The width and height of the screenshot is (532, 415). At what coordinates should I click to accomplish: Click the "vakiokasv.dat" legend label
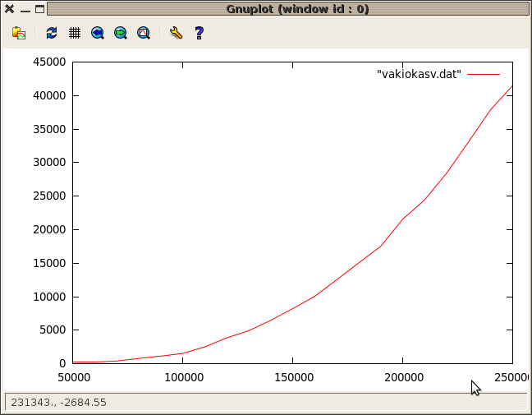pyautogui.click(x=419, y=74)
